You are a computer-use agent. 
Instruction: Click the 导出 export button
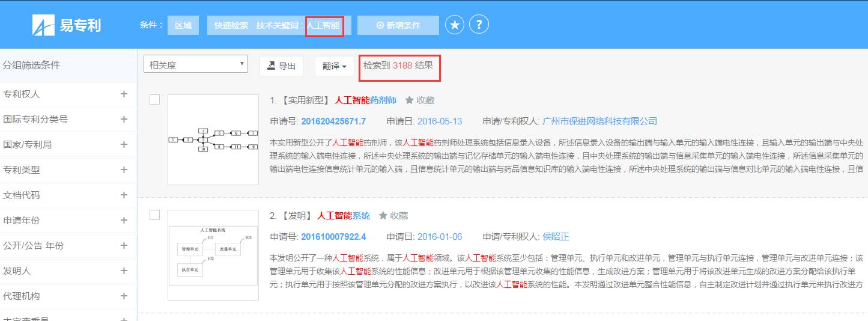281,66
